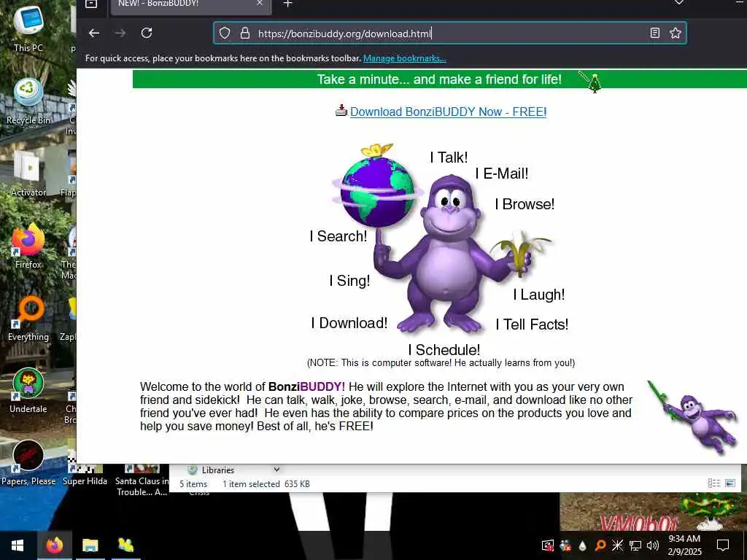The image size is (747, 560).
Task: Select the Super Hilda desktop shortcut
Action: point(85,475)
